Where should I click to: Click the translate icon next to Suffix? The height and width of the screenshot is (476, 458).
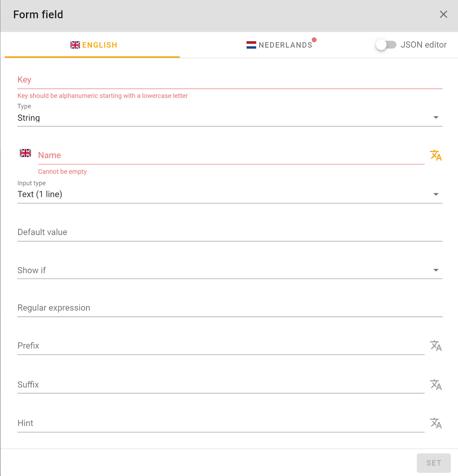[x=436, y=384]
